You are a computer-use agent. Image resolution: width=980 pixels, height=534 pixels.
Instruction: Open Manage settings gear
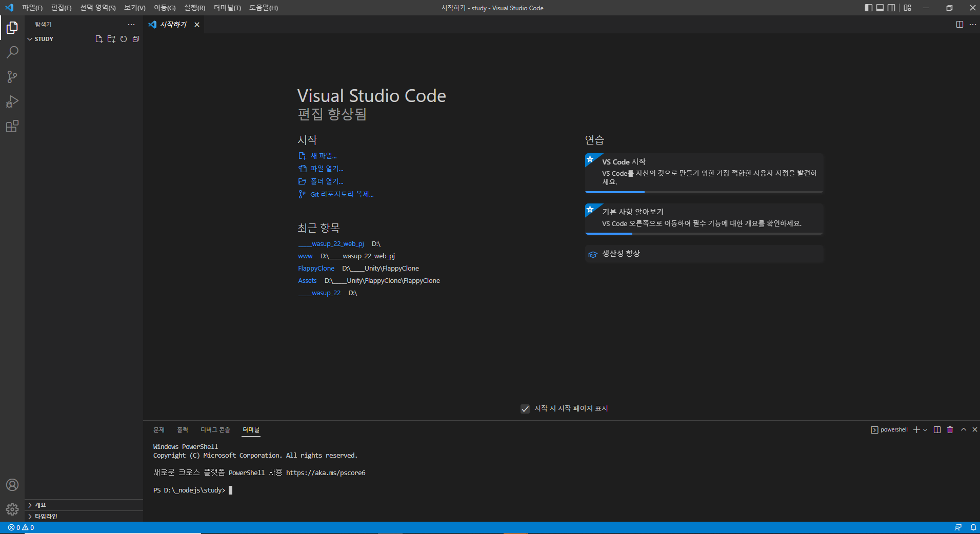click(x=12, y=509)
